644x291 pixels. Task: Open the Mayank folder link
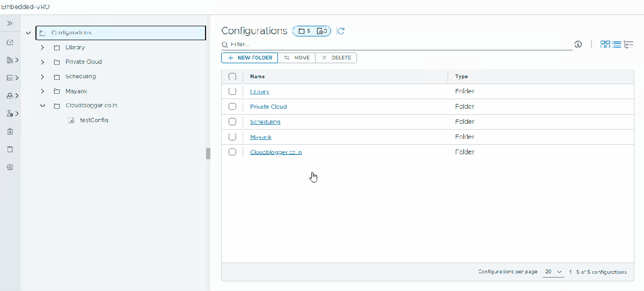point(261,137)
